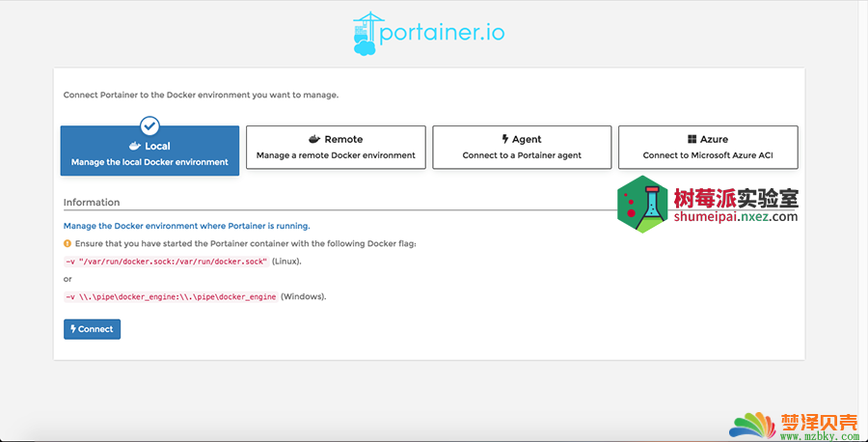Image resolution: width=868 pixels, height=442 pixels.
Task: Click 'Manage a remote Docker environment' description
Action: coord(336,155)
